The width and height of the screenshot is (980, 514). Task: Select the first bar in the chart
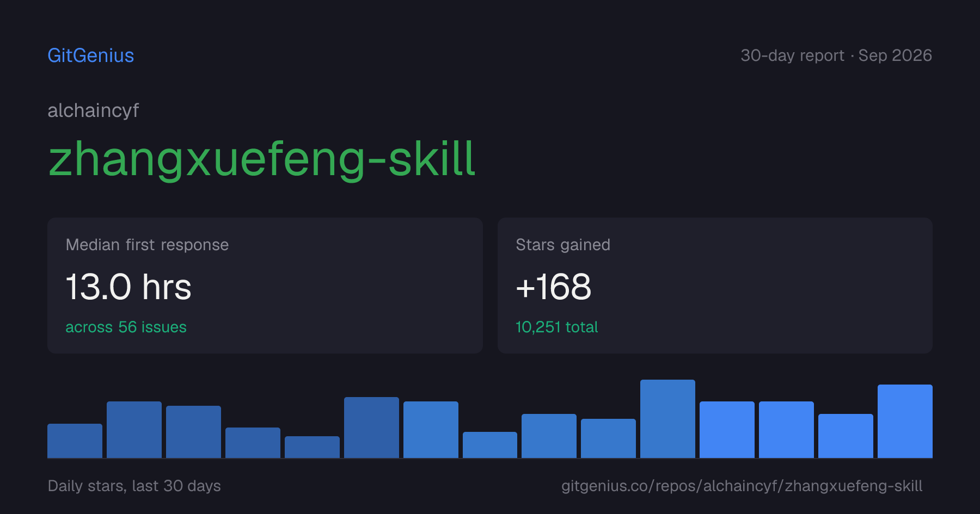[75, 441]
